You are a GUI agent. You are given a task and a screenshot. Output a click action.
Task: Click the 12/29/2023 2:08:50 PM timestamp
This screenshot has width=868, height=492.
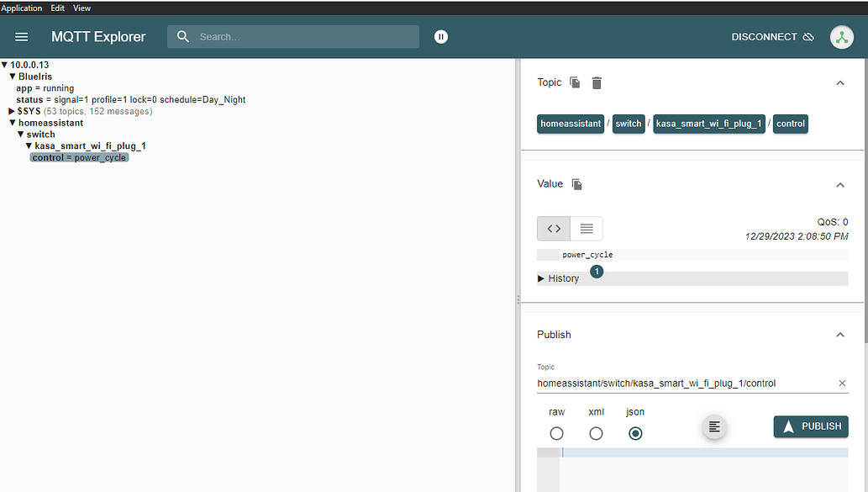point(796,236)
